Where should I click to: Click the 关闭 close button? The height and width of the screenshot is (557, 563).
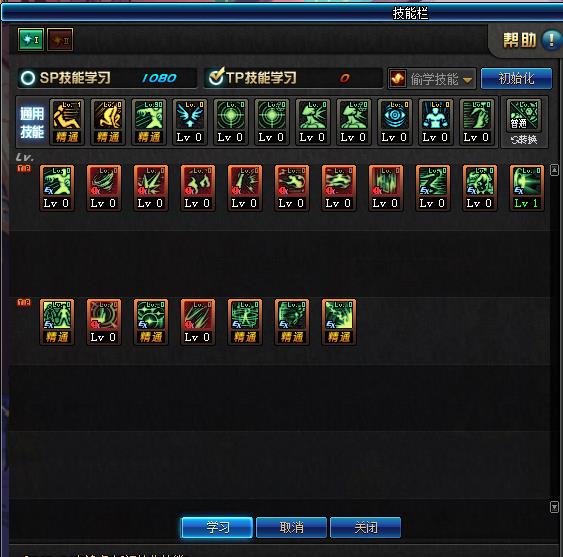pos(365,527)
